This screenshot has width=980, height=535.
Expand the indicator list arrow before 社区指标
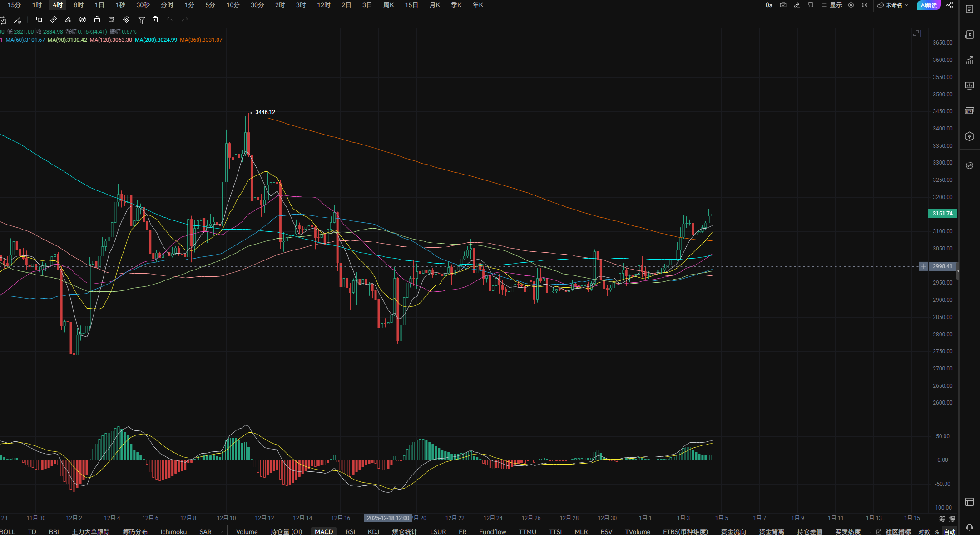coord(870,531)
